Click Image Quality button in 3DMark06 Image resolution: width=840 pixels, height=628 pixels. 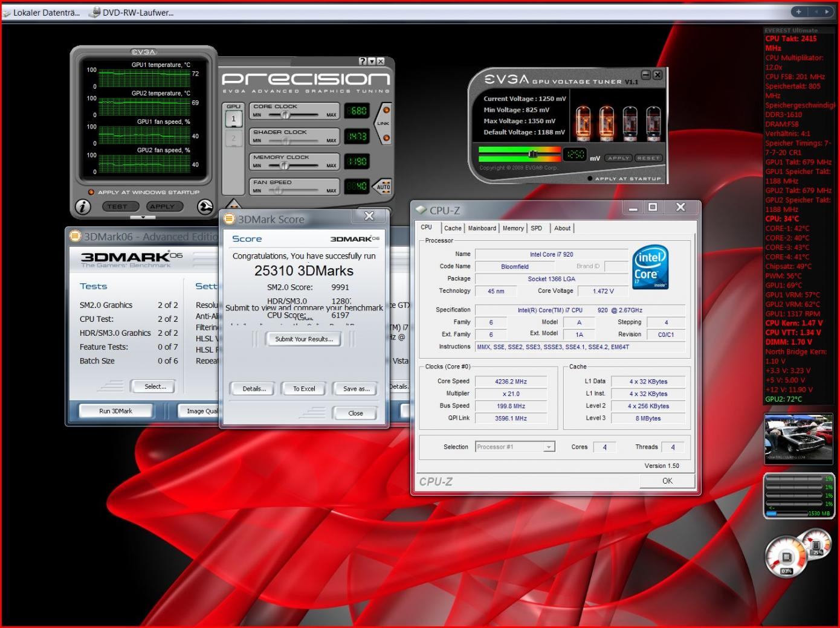(x=199, y=411)
